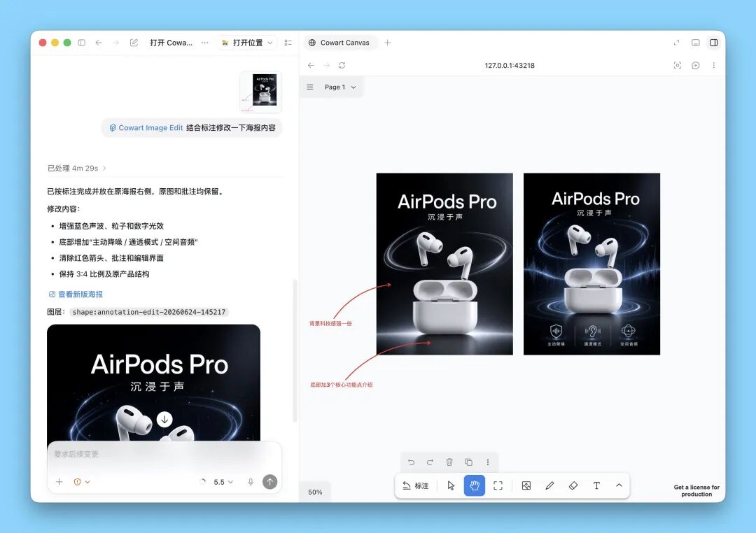Image resolution: width=756 pixels, height=533 pixels.
Task: Click the plus attach icon in composer
Action: click(x=59, y=482)
